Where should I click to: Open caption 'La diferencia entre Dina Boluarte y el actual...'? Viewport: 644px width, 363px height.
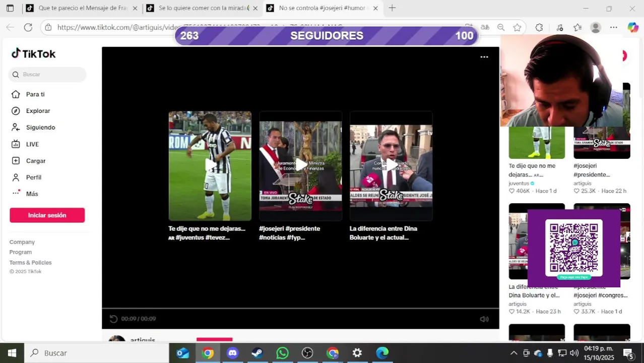[x=383, y=233]
